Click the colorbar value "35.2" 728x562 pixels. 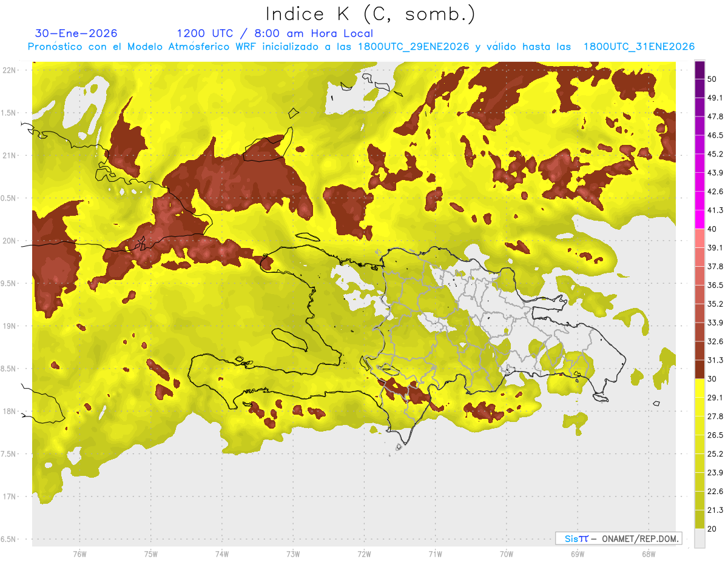[715, 304]
